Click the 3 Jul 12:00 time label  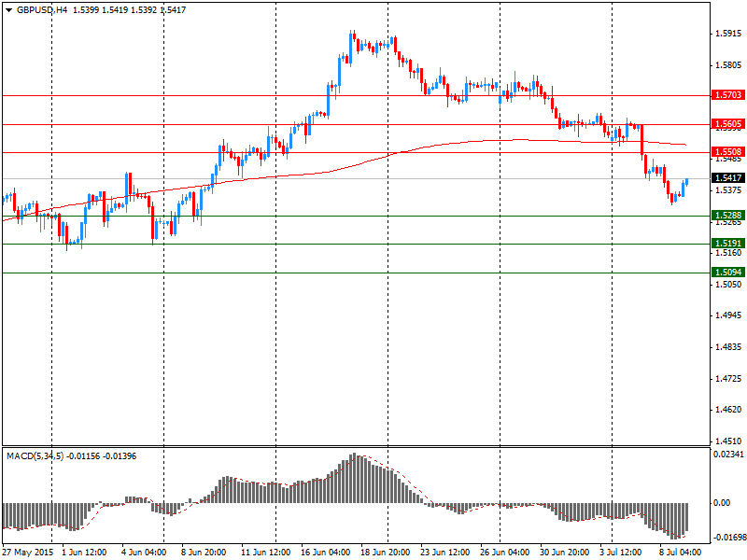click(620, 553)
